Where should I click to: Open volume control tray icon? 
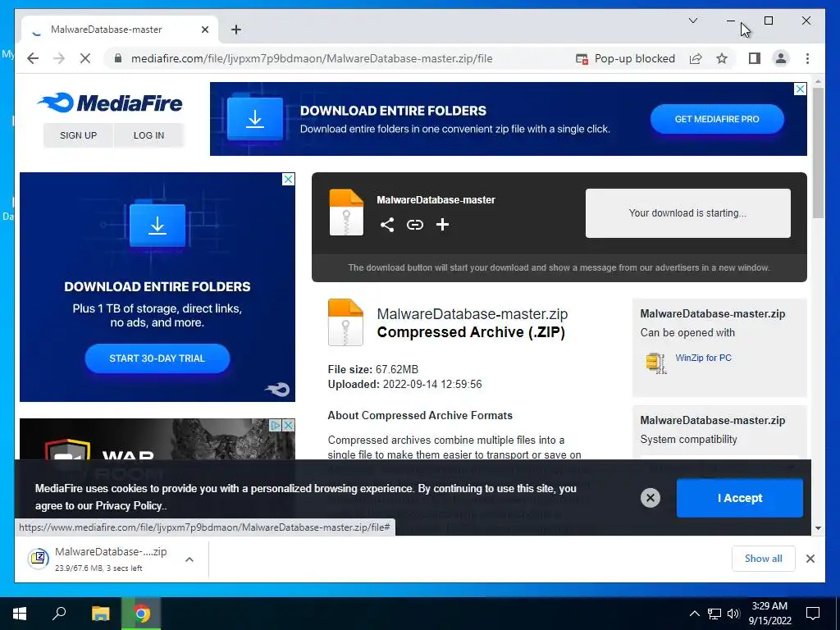click(x=733, y=614)
